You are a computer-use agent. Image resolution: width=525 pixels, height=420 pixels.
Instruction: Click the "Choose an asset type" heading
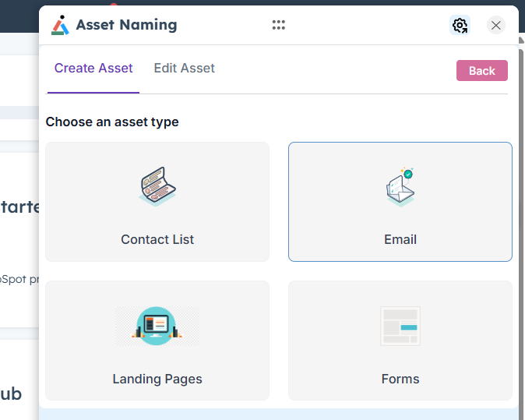pos(112,122)
